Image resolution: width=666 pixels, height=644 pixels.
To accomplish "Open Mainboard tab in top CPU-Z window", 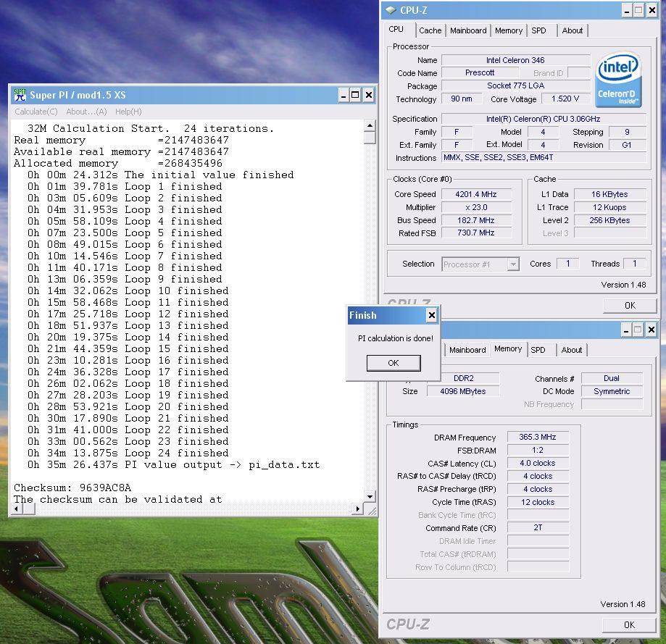I will click(468, 30).
